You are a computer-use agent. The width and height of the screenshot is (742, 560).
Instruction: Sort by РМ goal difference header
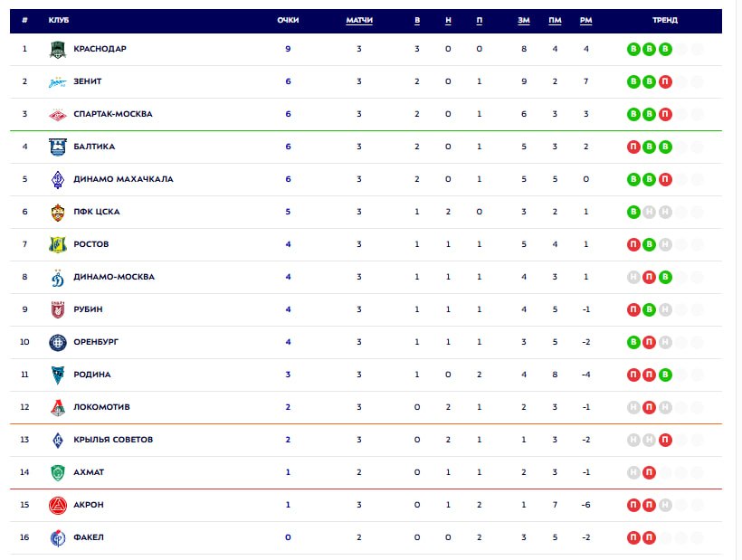[x=585, y=20]
